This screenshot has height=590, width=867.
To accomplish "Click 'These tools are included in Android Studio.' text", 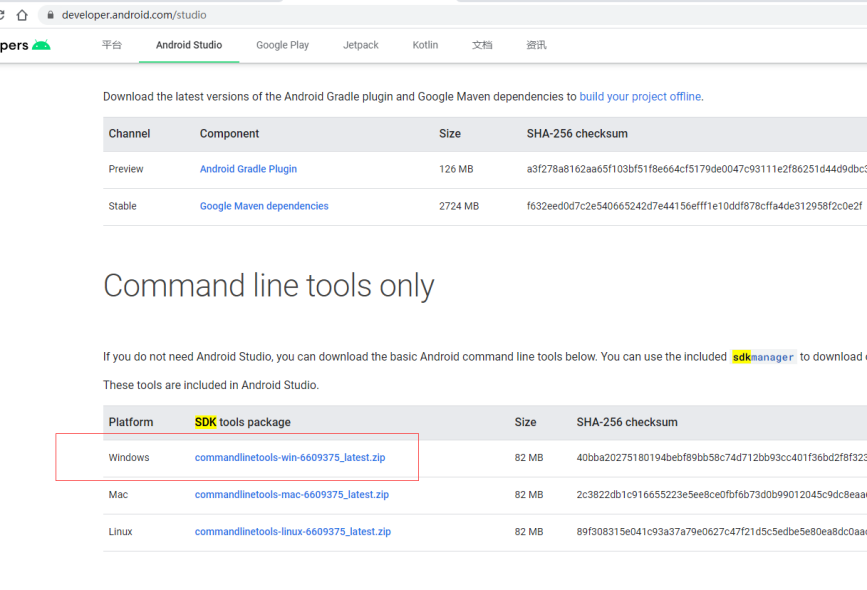I will tap(211, 385).
